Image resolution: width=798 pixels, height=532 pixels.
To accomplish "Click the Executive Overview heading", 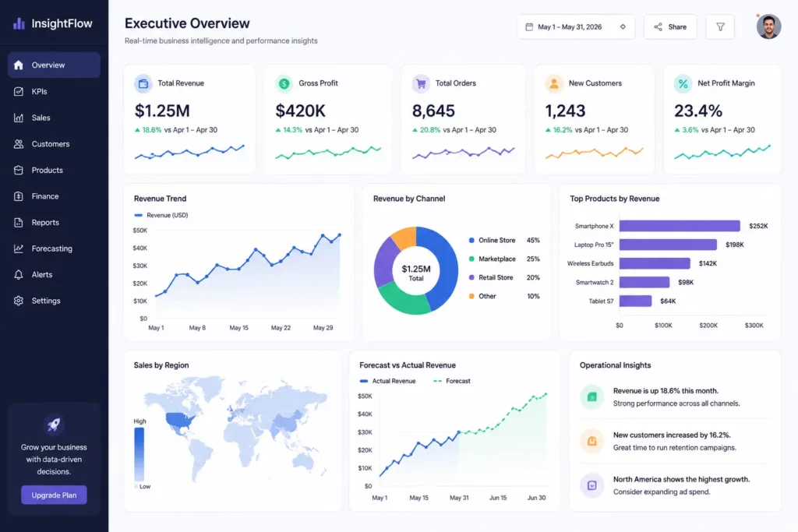I will 187,23.
